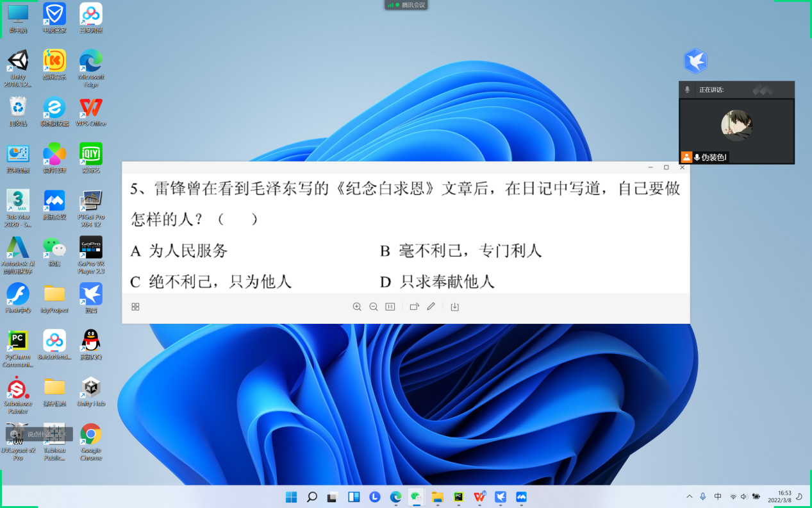The height and width of the screenshot is (508, 812).
Task: Toggle taskbar microphone tray icon
Action: [x=703, y=496]
